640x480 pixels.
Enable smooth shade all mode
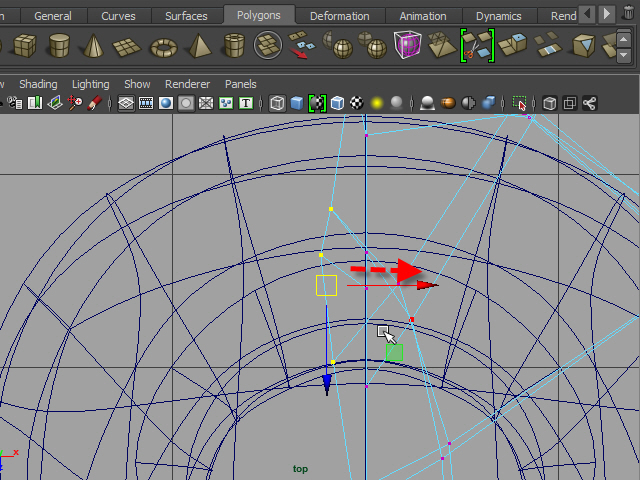tap(297, 103)
